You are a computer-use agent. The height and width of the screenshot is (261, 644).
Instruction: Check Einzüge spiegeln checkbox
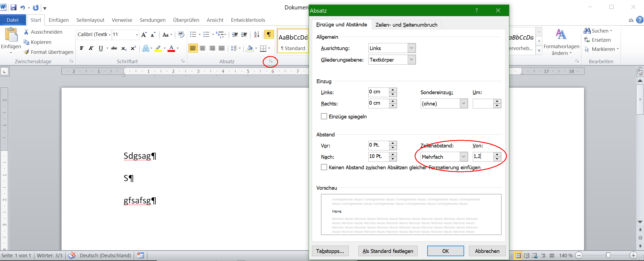coord(324,116)
